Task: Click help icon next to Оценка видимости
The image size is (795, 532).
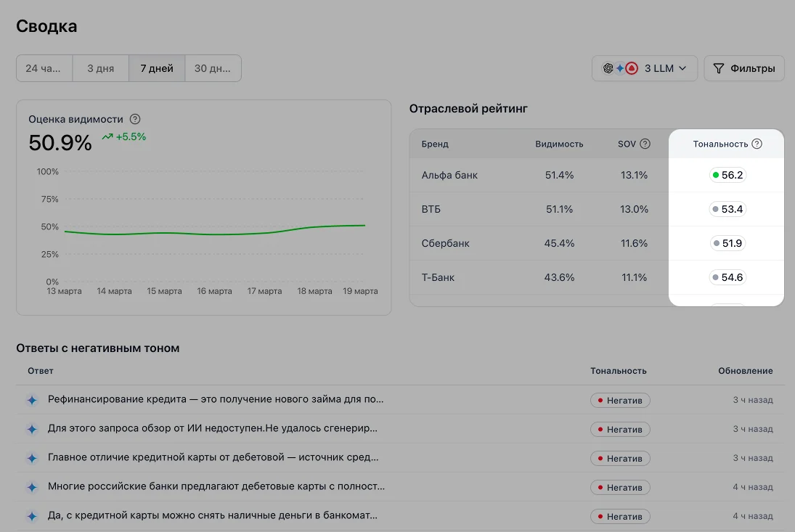Action: point(135,119)
